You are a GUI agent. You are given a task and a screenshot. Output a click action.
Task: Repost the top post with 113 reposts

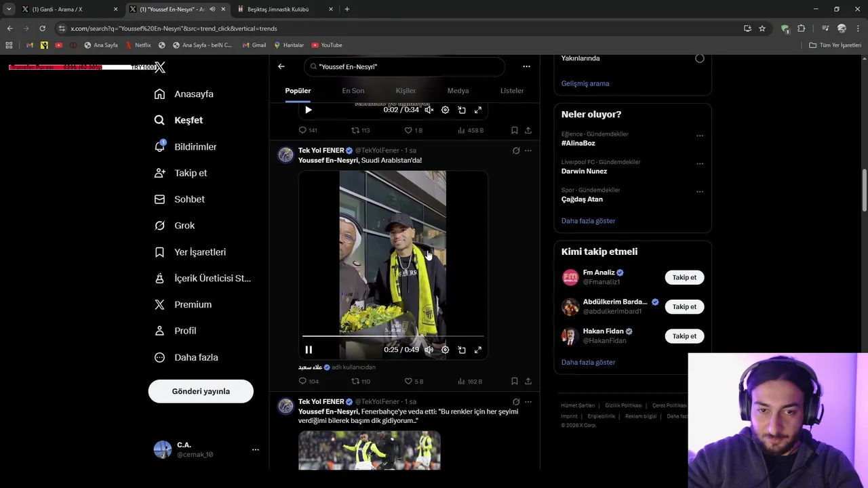(x=361, y=130)
